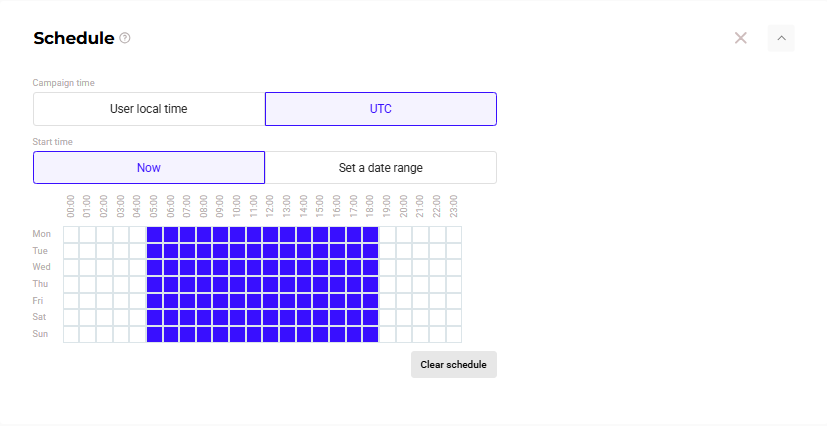Select User local time option

149,109
